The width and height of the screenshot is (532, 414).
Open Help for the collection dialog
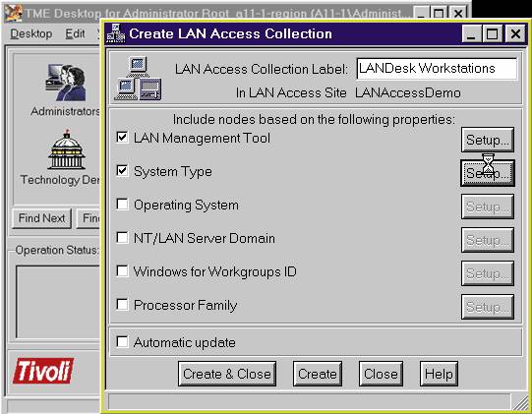pos(439,374)
